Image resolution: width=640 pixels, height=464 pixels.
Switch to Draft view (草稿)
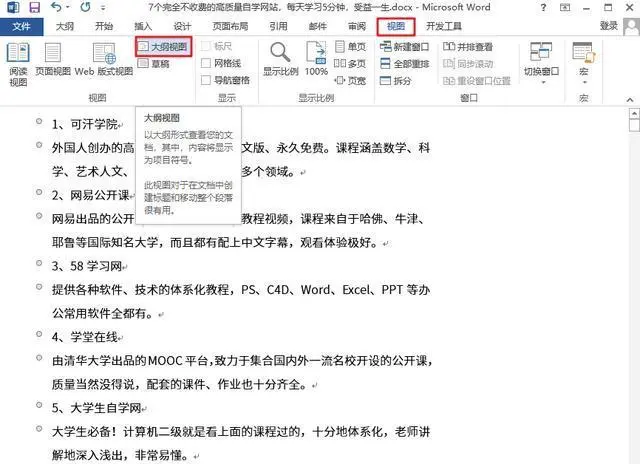click(153, 64)
